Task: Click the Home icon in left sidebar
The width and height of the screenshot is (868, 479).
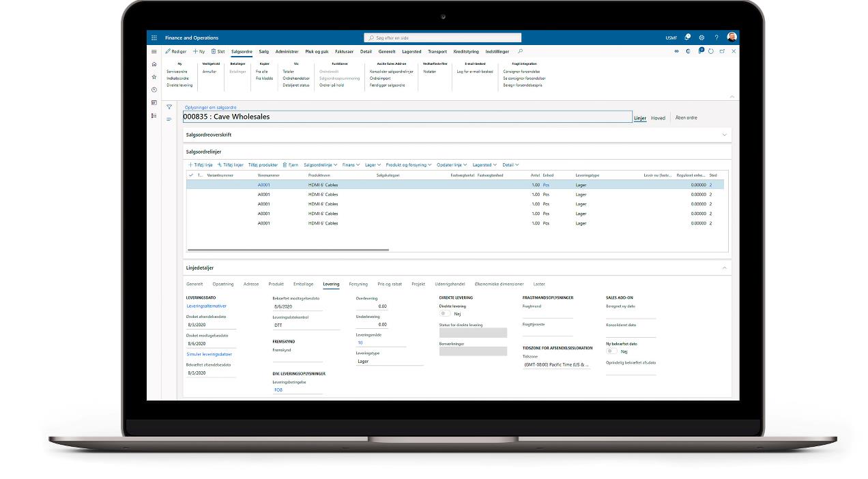Action: [x=154, y=64]
